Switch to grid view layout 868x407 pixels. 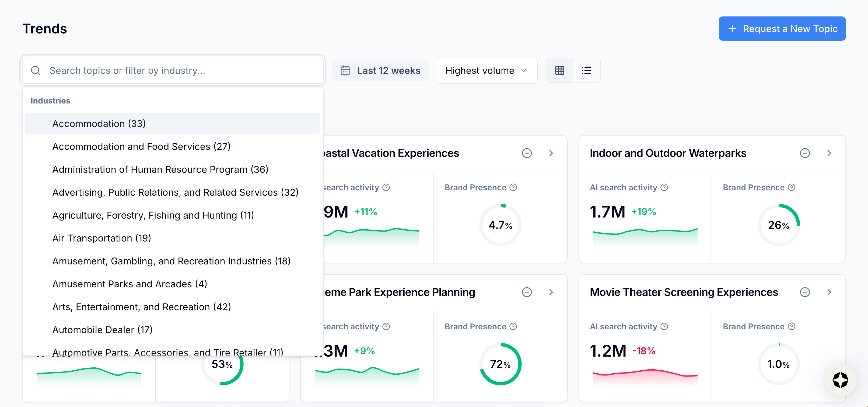(x=559, y=70)
